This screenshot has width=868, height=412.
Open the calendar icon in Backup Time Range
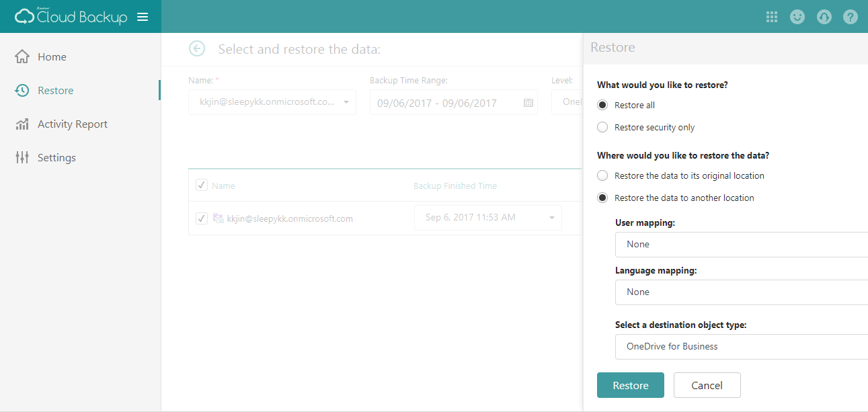coord(528,103)
